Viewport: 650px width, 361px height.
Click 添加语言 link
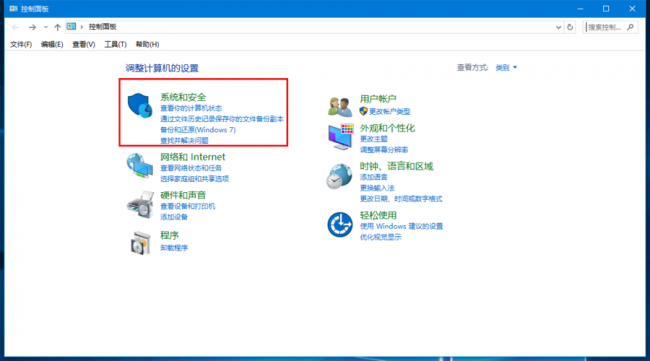374,177
